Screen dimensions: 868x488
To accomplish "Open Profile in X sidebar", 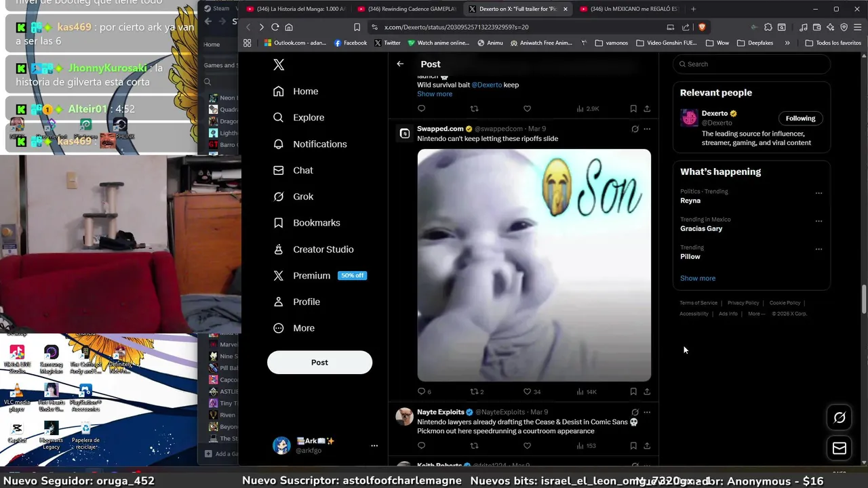I will [296, 302].
